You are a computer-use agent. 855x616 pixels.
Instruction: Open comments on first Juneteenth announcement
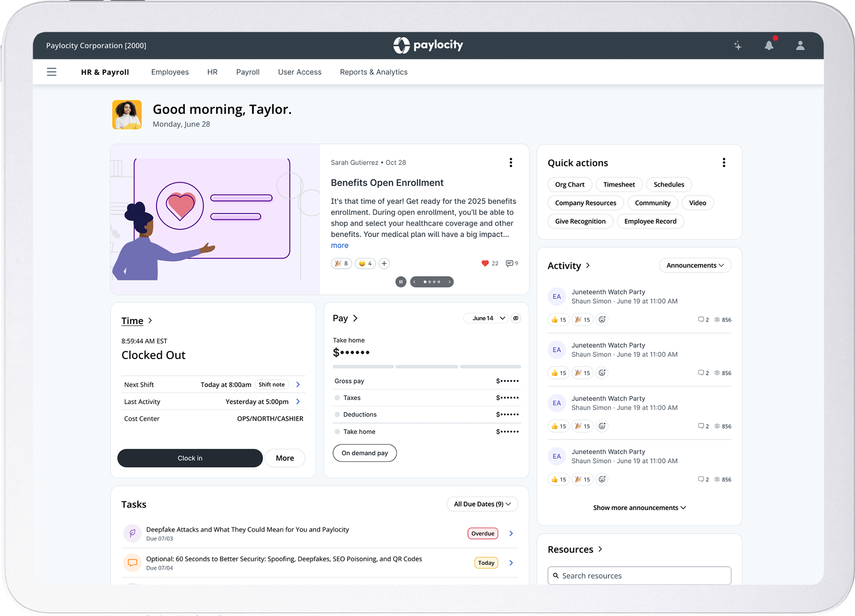click(704, 320)
